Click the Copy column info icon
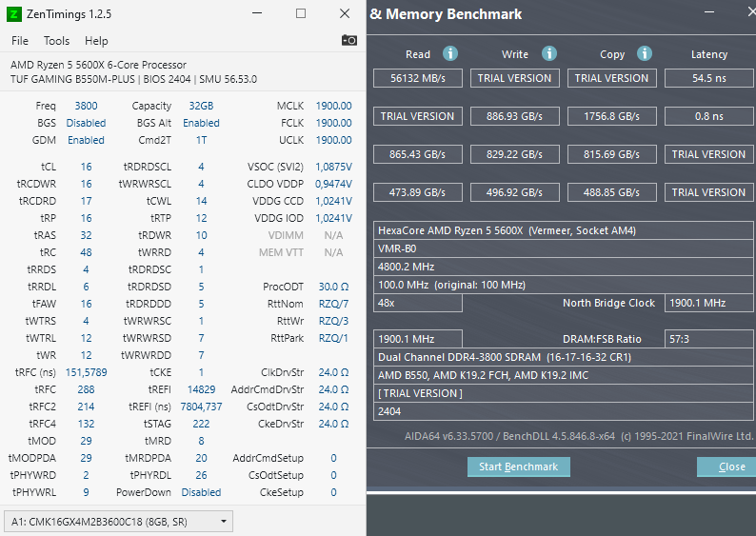The image size is (756, 536). point(645,53)
